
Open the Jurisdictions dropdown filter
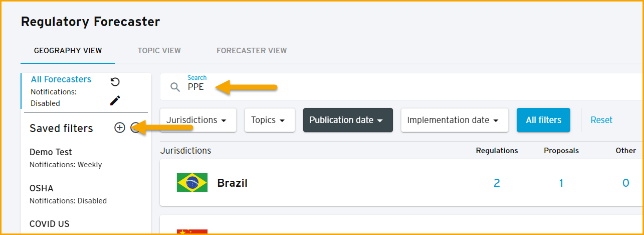coord(198,120)
